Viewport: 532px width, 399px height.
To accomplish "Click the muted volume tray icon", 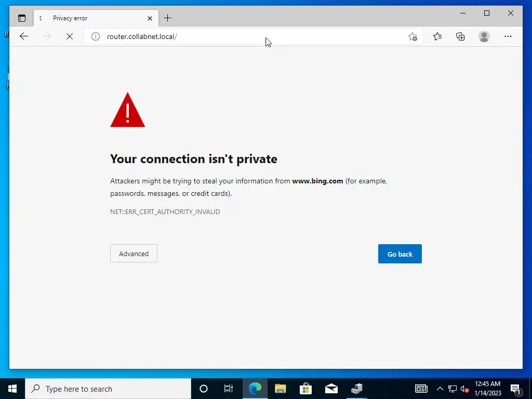I will pos(465,389).
